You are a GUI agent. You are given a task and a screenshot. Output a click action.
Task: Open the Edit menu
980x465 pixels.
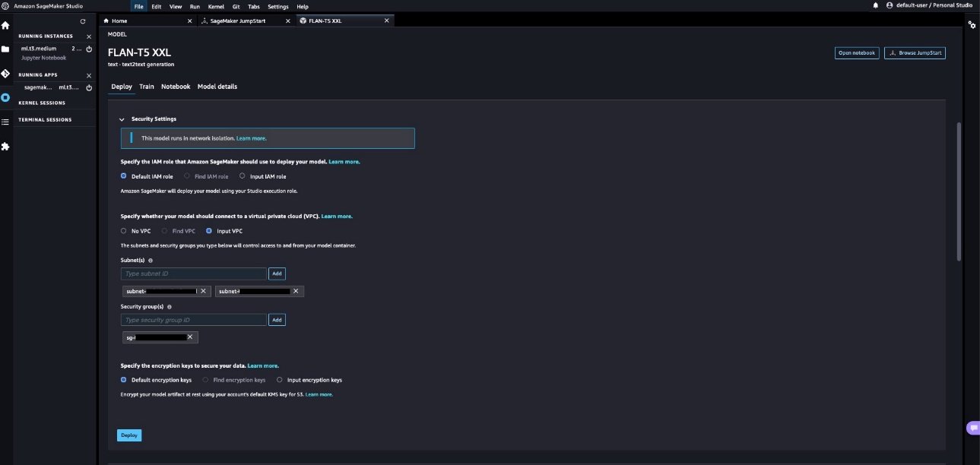point(157,6)
